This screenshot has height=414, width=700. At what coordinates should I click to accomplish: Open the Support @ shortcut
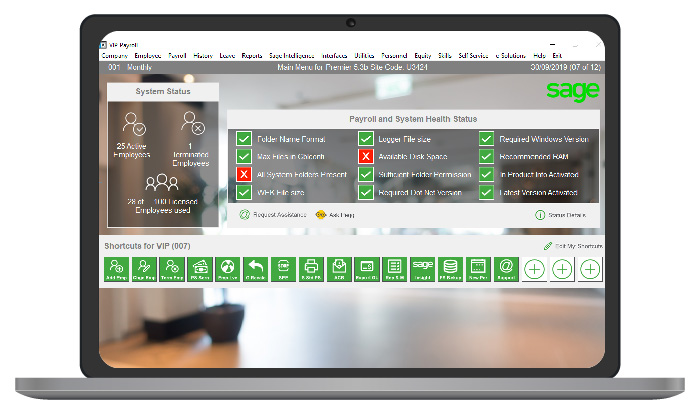506,269
